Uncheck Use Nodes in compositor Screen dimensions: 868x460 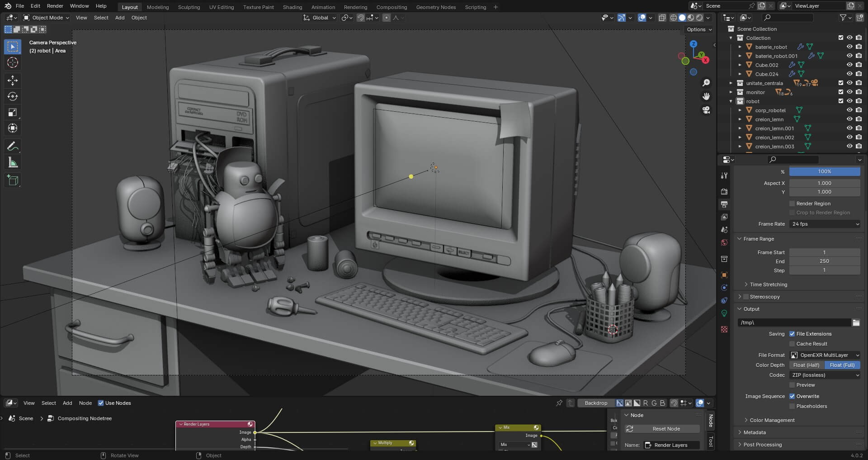[x=101, y=403]
